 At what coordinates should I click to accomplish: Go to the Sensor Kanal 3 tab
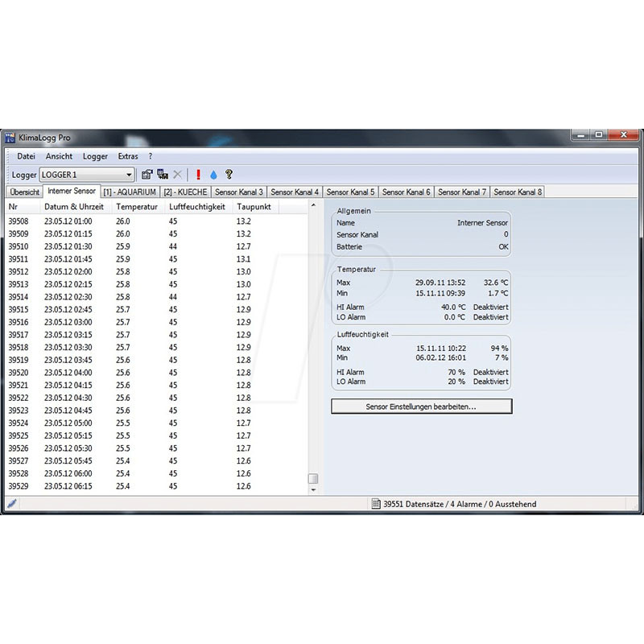click(x=239, y=192)
